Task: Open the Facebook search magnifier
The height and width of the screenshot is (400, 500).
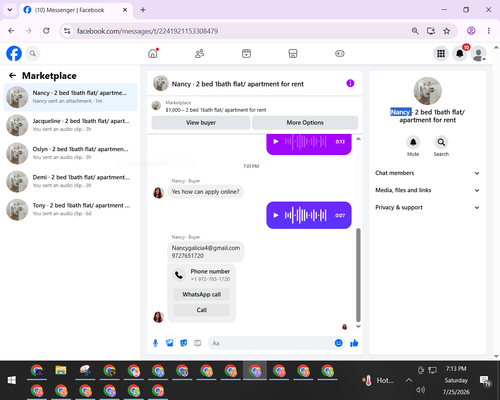Action: pos(33,53)
